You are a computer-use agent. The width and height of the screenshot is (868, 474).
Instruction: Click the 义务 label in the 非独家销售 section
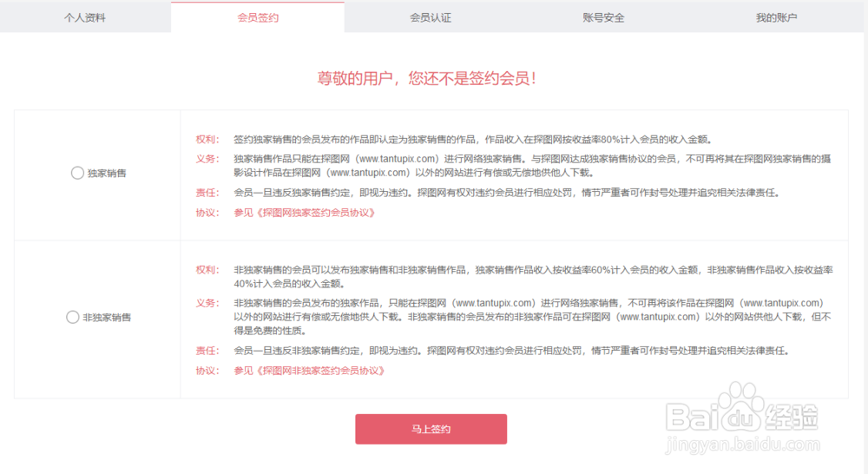click(207, 303)
